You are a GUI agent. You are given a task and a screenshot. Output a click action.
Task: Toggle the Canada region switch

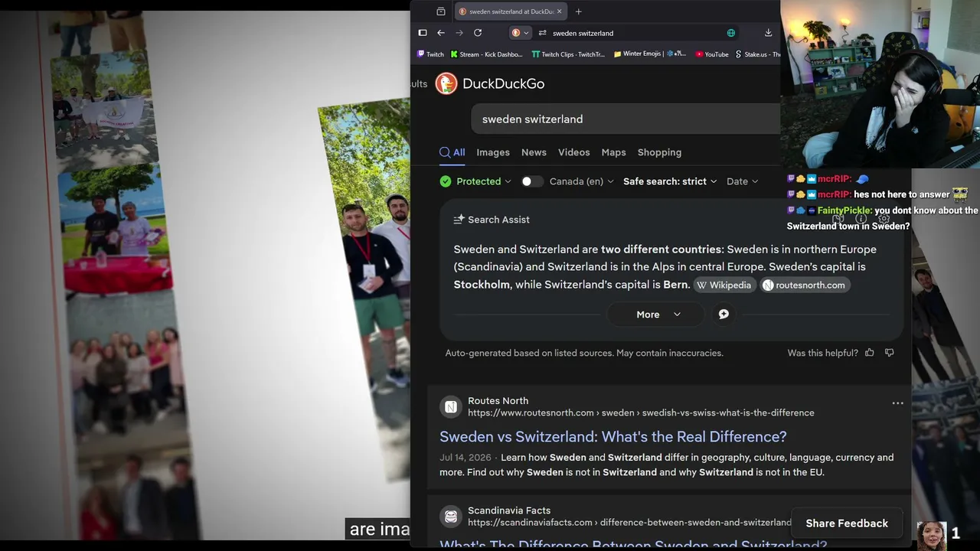point(532,181)
